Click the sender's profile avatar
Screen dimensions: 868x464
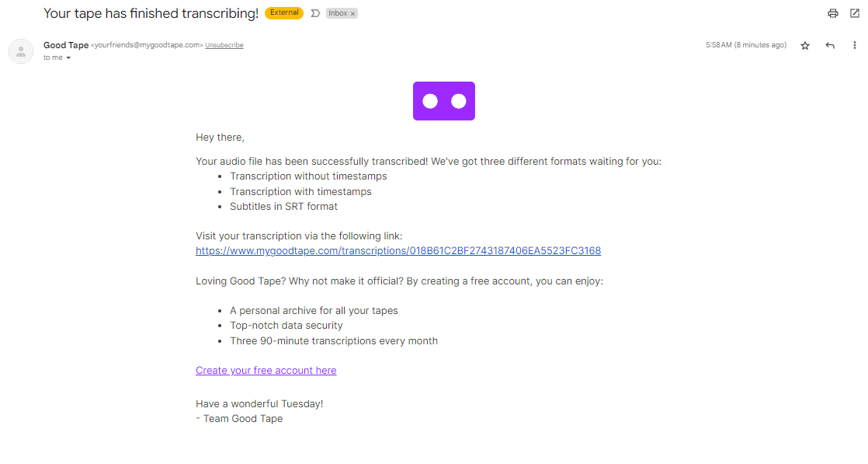(21, 51)
